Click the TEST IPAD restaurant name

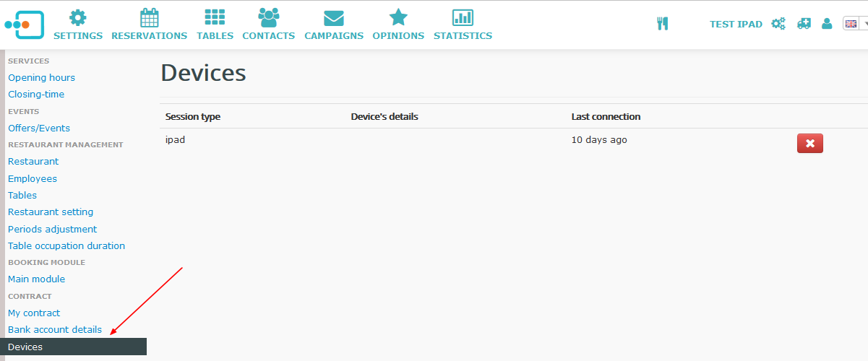[736, 25]
